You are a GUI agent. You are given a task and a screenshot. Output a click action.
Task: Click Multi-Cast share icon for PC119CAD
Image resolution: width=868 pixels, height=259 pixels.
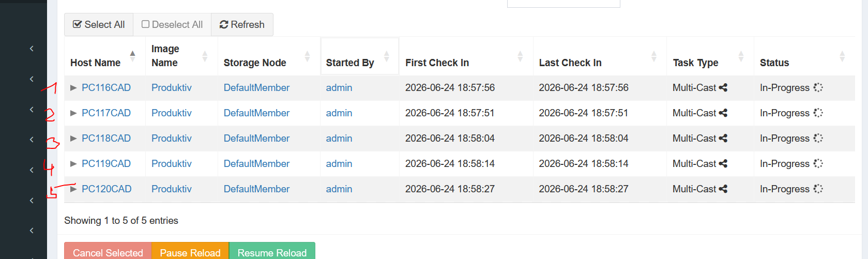click(723, 164)
